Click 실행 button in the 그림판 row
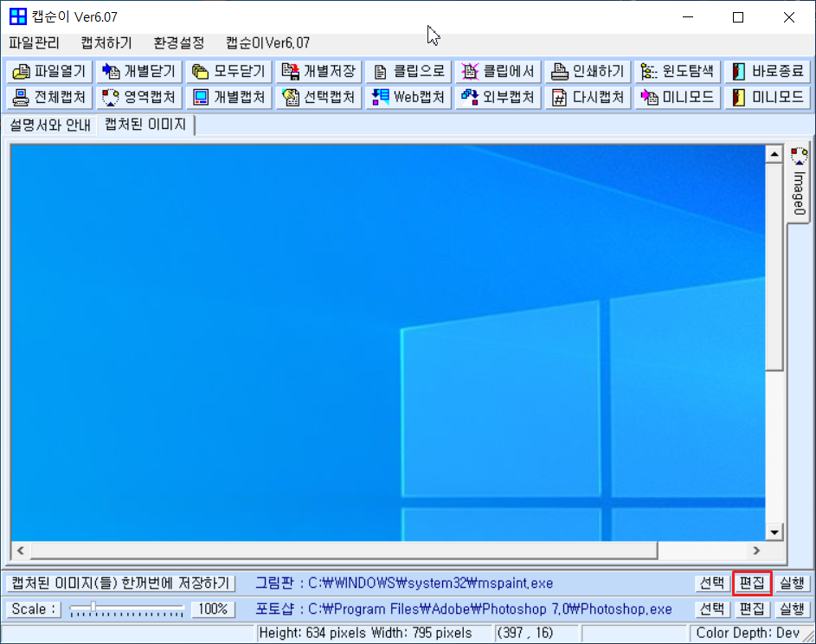The height and width of the screenshot is (644, 816). (x=792, y=583)
